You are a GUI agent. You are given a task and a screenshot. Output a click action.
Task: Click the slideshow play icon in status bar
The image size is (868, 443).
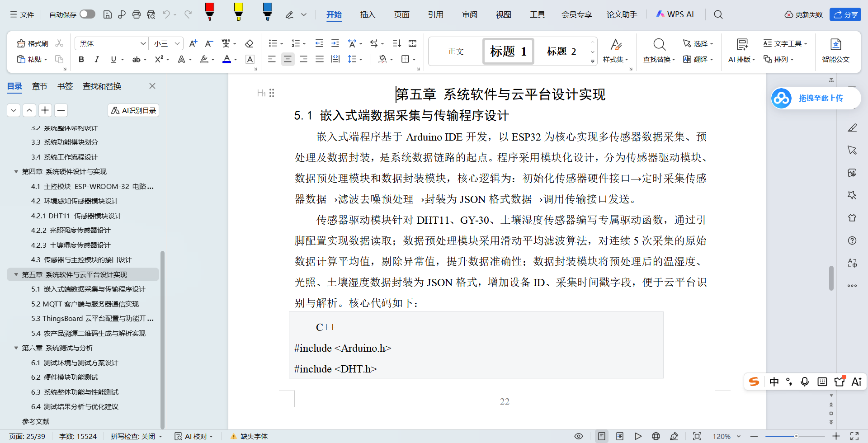click(x=638, y=436)
